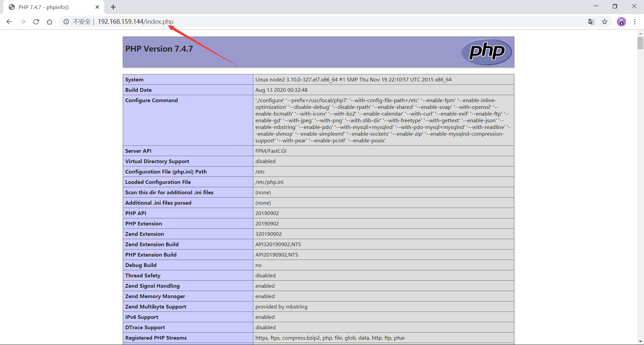Click the /etc/php.ini value
Screen dimensions: 644x345
pyautogui.click(x=269, y=182)
